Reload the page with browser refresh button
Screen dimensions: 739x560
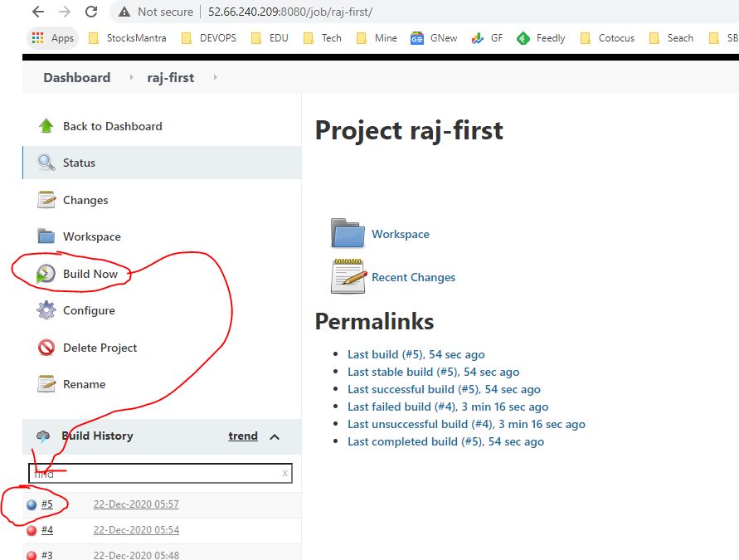pyautogui.click(x=91, y=12)
